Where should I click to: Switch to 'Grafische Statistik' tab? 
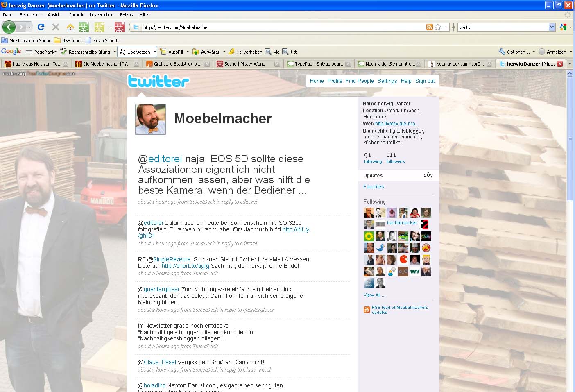178,64
